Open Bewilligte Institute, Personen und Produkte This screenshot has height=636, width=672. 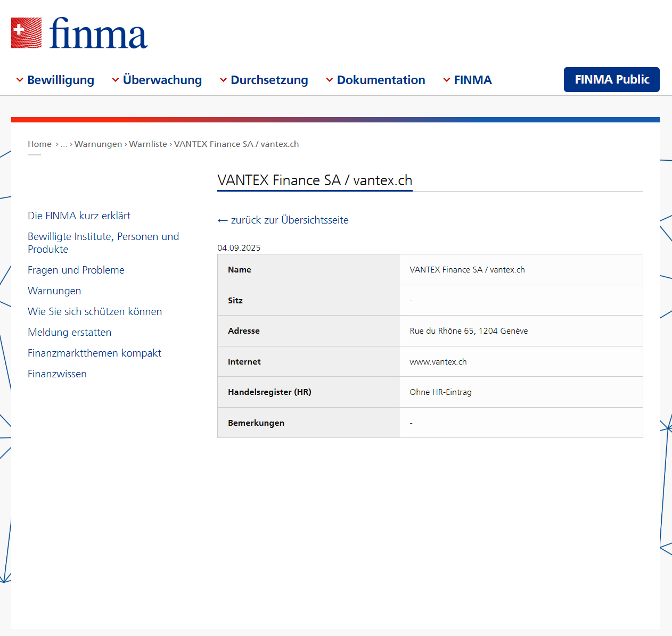pyautogui.click(x=103, y=243)
